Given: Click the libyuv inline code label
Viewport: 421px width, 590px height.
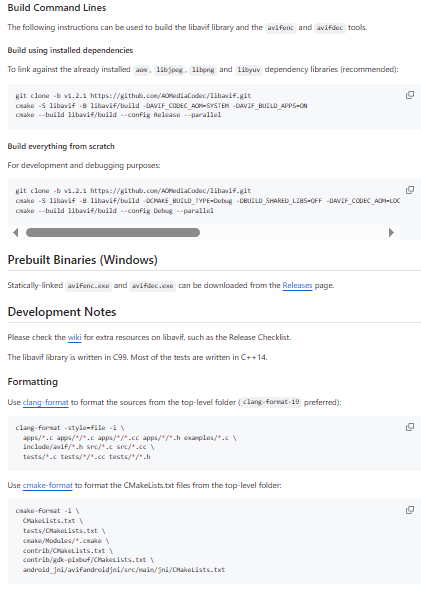Looking at the screenshot, I should [x=249, y=70].
